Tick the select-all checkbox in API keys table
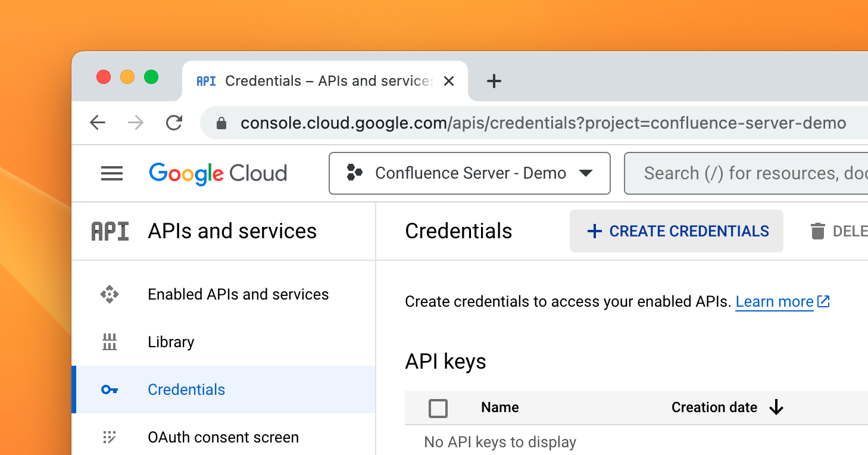Screen dimensions: 868x455 (x=438, y=408)
